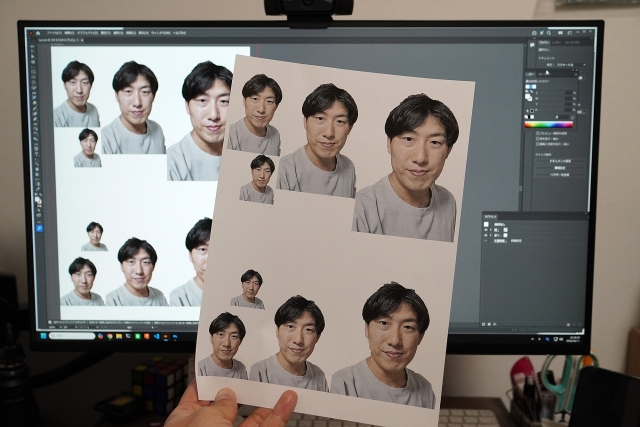Viewport: 640px width, 427px height.
Task: Pick a color from the rainbow spectrum bar
Action: pyautogui.click(x=549, y=124)
